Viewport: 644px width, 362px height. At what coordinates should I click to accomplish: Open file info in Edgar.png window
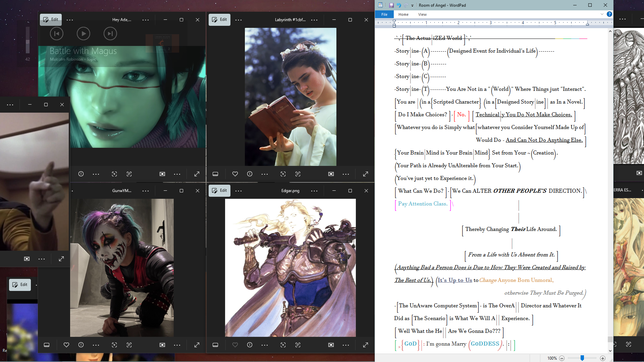250,345
